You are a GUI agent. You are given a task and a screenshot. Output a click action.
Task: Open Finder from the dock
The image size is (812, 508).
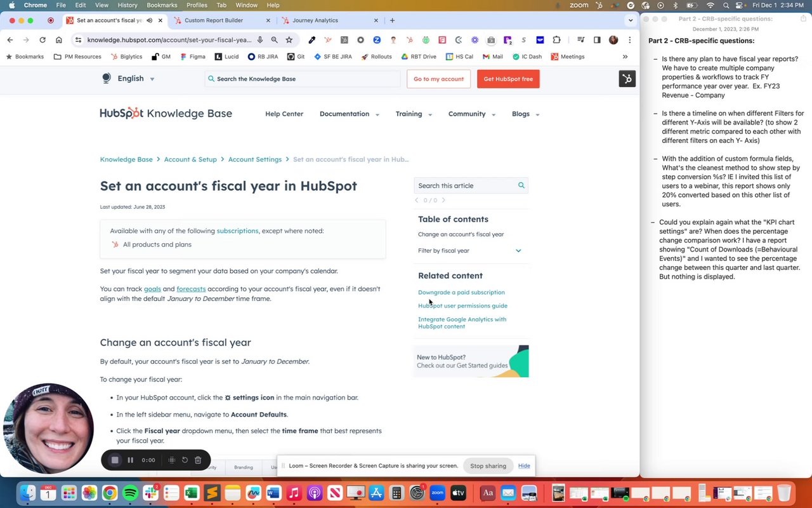click(28, 493)
